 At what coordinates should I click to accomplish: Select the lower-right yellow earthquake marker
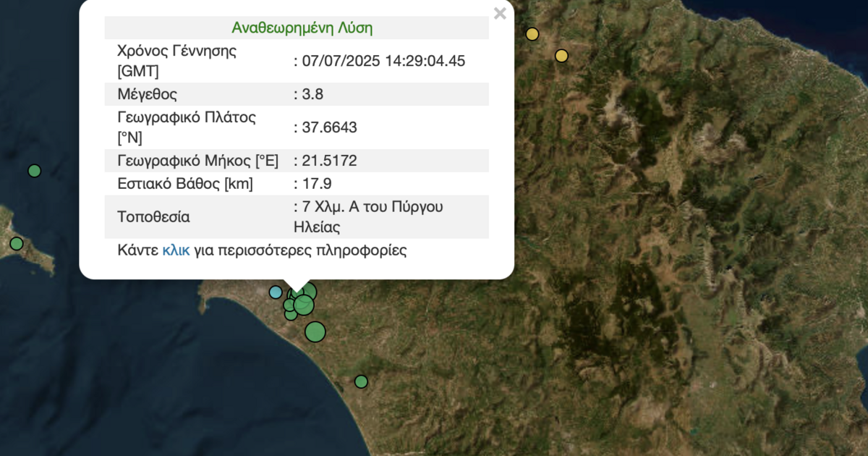(561, 56)
